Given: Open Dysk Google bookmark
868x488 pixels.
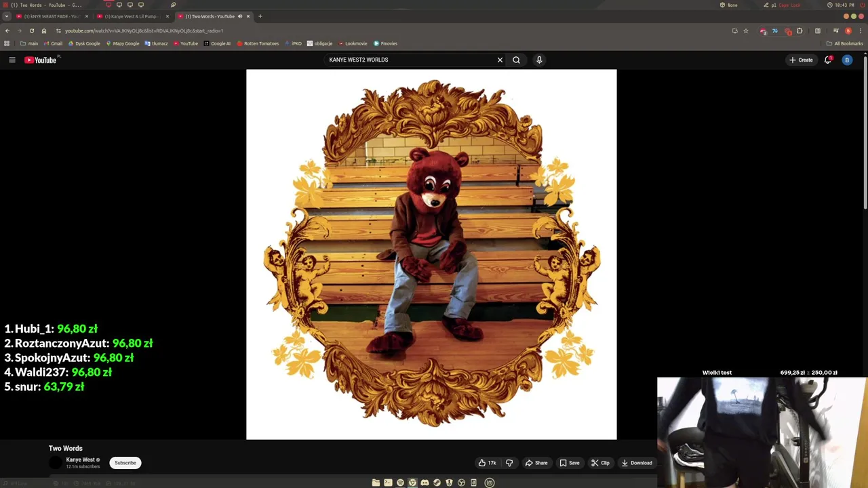Looking at the screenshot, I should [84, 43].
